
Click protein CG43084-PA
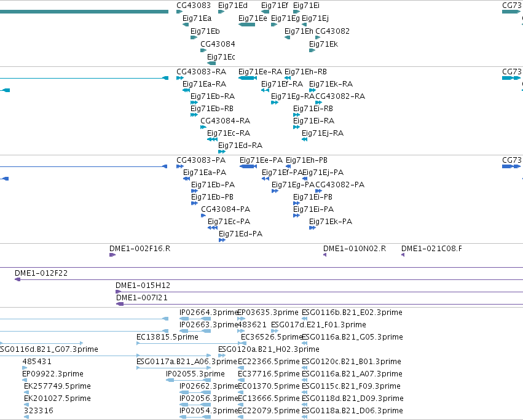(x=226, y=209)
